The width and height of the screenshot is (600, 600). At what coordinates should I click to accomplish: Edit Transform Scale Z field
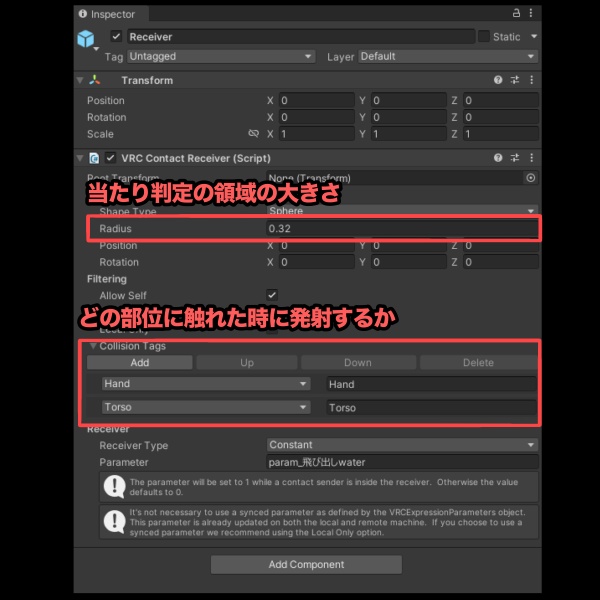click(501, 134)
